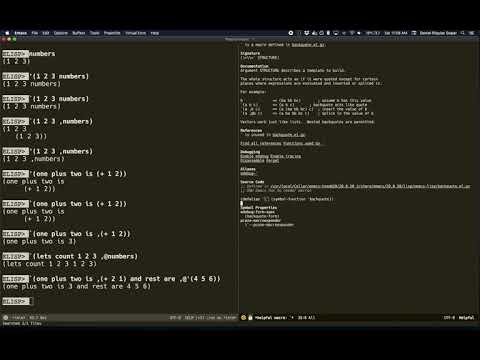Open the Apple menu
The width and height of the screenshot is (480, 360).
pos(7,33)
